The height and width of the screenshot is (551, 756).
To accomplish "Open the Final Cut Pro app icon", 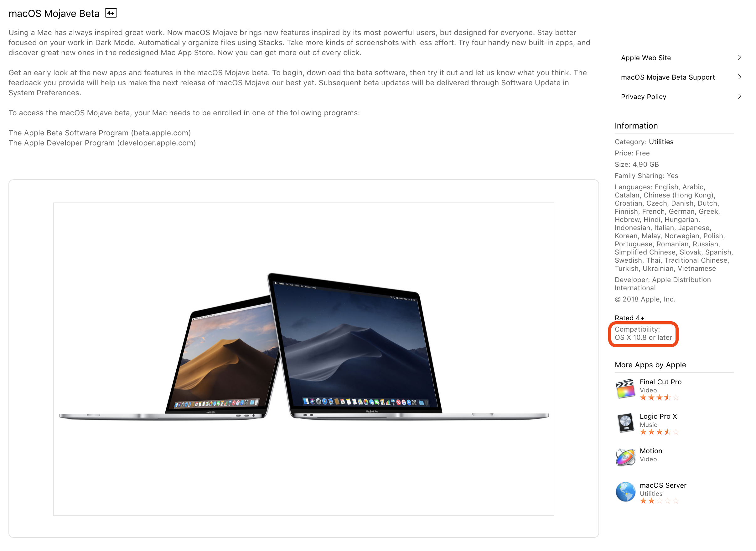I will 625,389.
